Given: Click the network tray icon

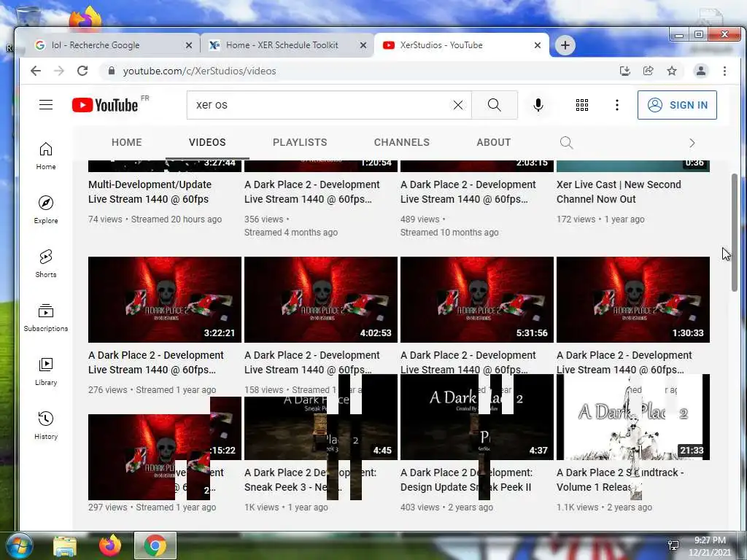Looking at the screenshot, I should click(x=673, y=545).
